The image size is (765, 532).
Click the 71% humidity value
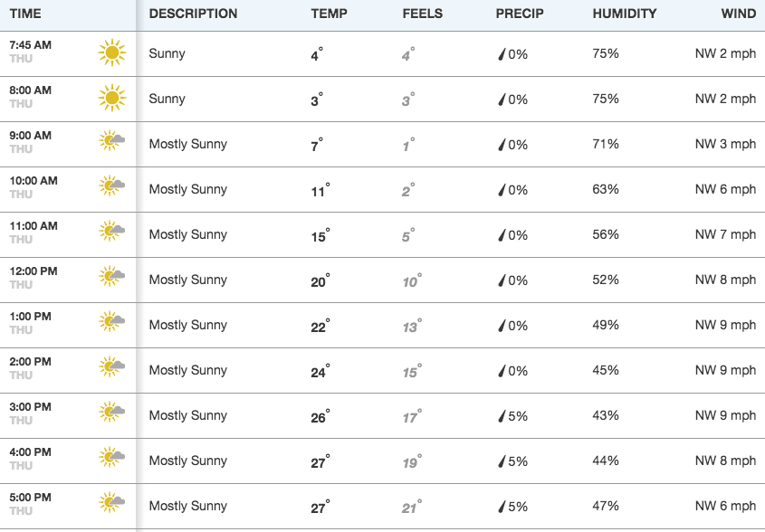coord(606,144)
